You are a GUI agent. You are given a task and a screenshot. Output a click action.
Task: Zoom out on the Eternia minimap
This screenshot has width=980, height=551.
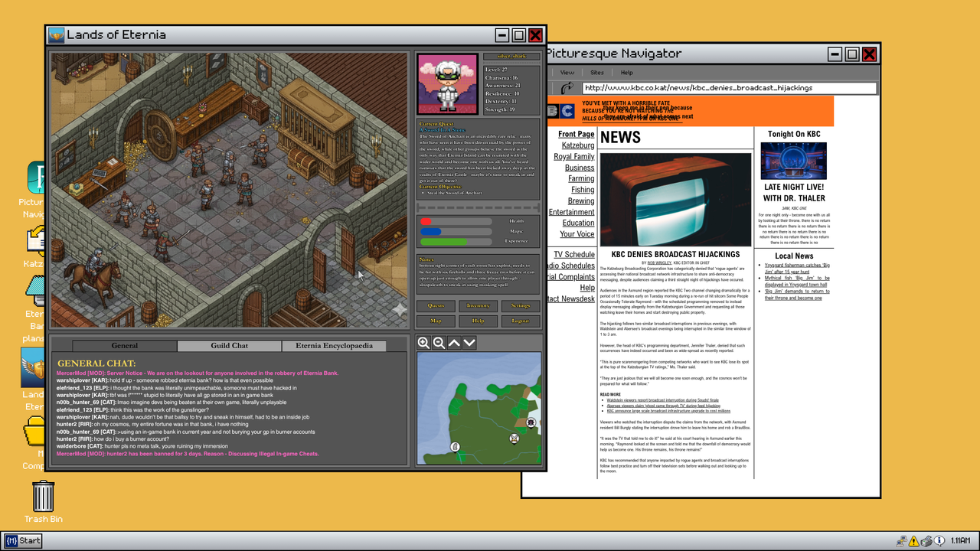(x=439, y=343)
